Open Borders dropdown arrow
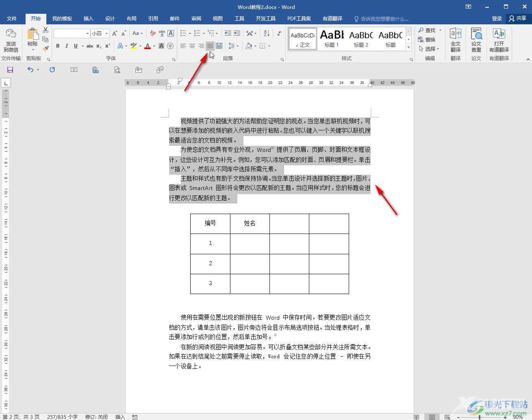Screen dimensions: 532x420 (269, 46)
